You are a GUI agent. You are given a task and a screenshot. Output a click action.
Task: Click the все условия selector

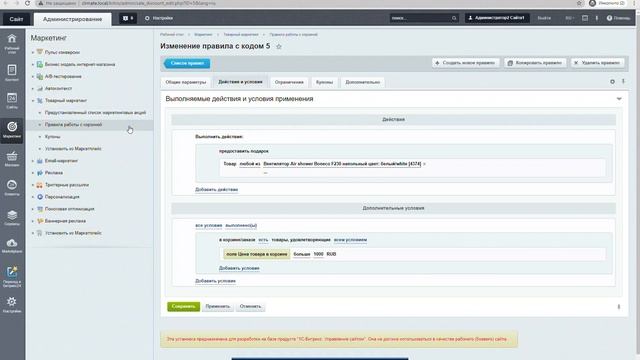[209, 225]
